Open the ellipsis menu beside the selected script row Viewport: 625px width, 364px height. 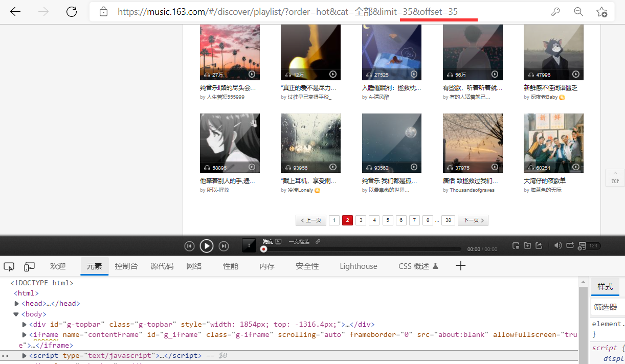click(5, 356)
